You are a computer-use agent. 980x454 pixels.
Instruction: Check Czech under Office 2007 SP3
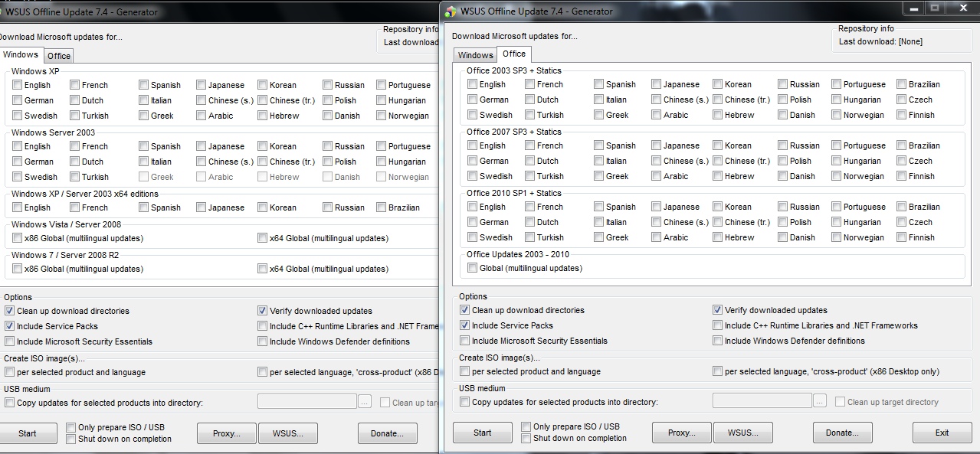[902, 161]
